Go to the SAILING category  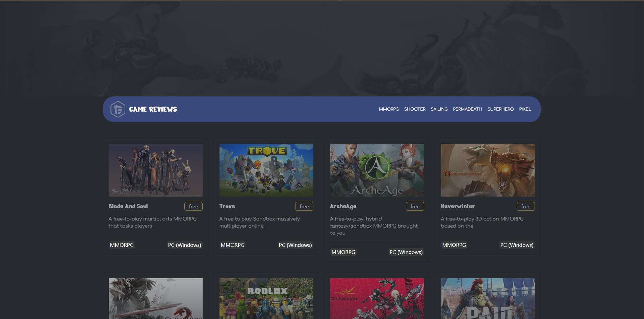pyautogui.click(x=439, y=109)
